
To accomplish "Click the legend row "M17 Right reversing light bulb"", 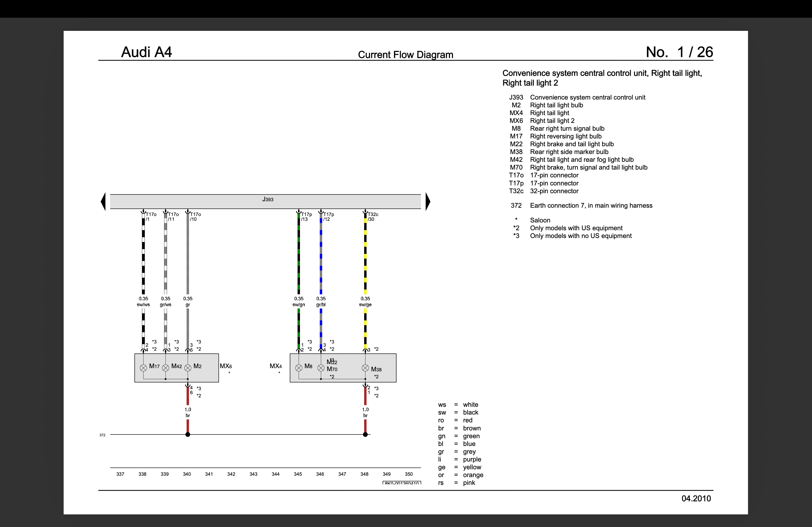I will (556, 136).
